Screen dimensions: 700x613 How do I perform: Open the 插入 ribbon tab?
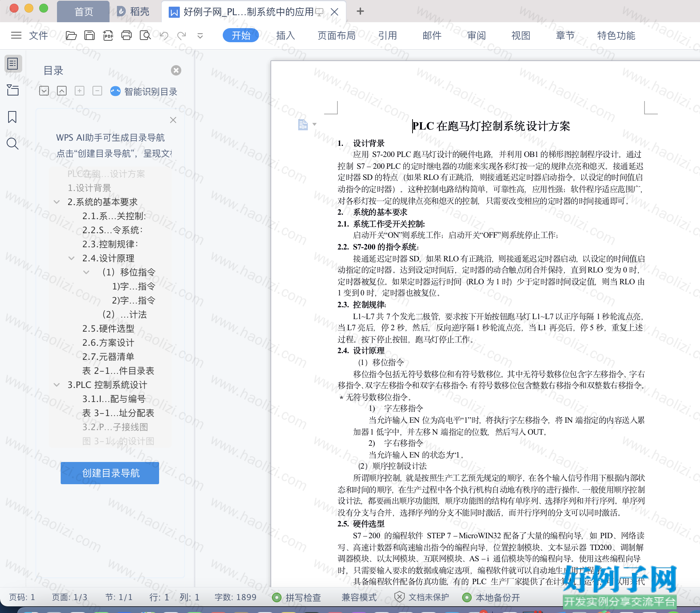(285, 36)
